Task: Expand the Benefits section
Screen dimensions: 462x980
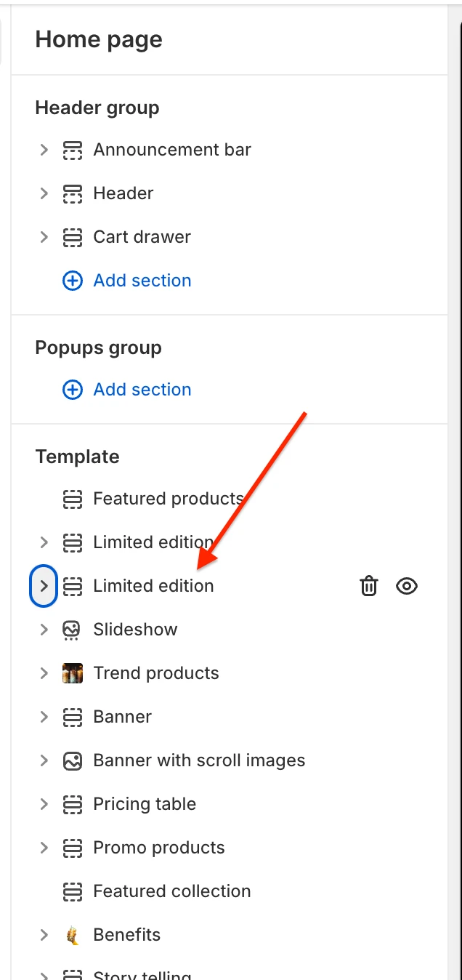Action: pos(44,935)
